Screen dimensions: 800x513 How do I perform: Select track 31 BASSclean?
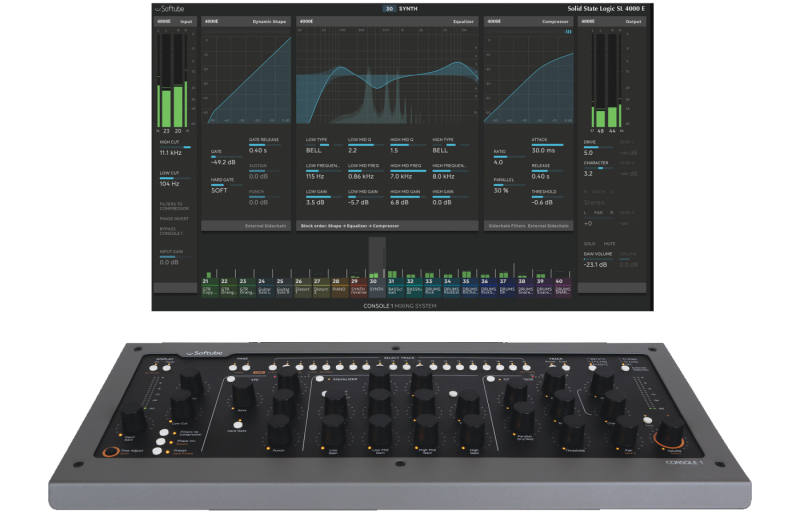tap(395, 287)
